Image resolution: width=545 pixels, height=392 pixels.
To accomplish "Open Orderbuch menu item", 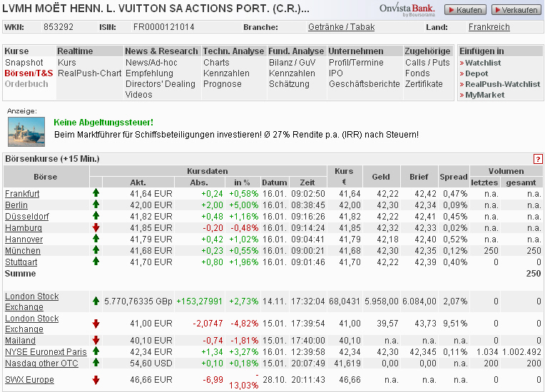I will pyautogui.click(x=26, y=84).
